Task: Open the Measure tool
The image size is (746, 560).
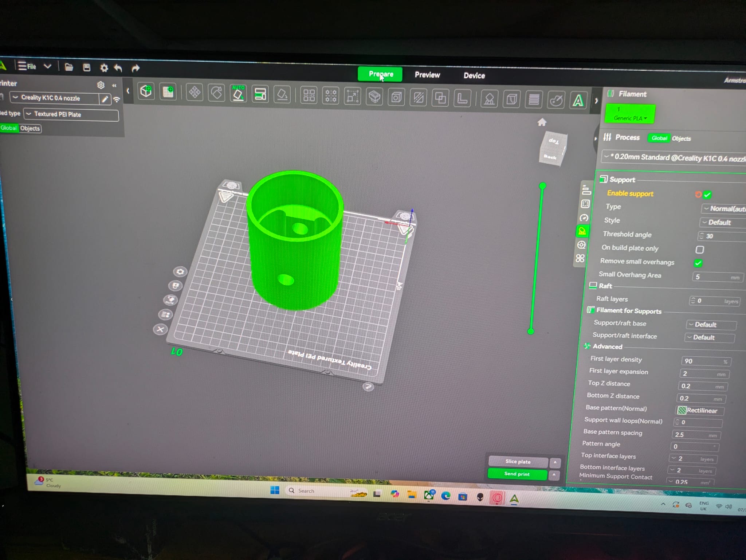Action: pyautogui.click(x=462, y=98)
